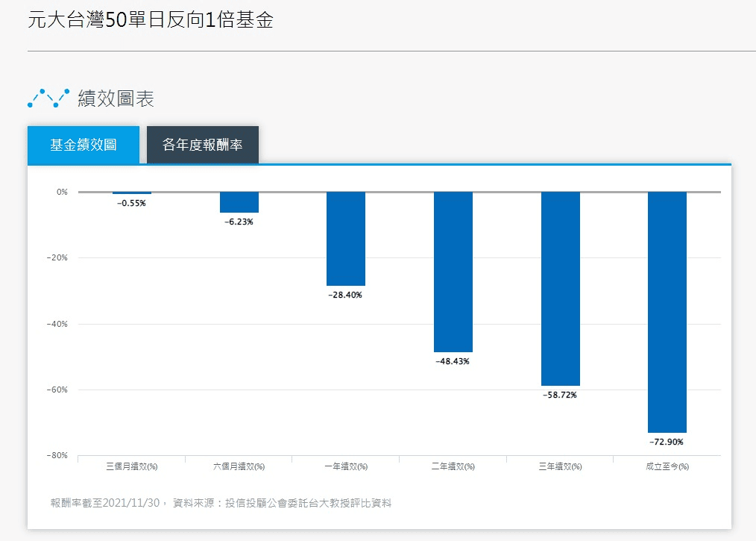This screenshot has height=541, width=756.
Task: Switch to the 基金績效圖 tab
Action: (84, 145)
